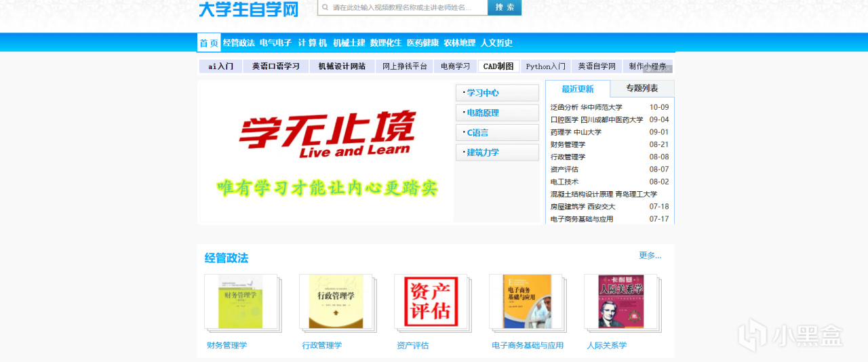Open 泛函分析 华中师范大学 in recent updates

586,107
